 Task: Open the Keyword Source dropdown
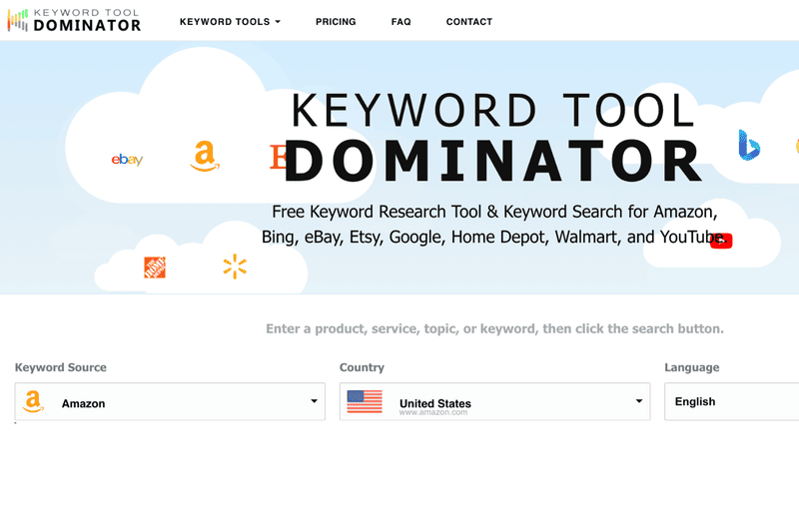coord(170,401)
